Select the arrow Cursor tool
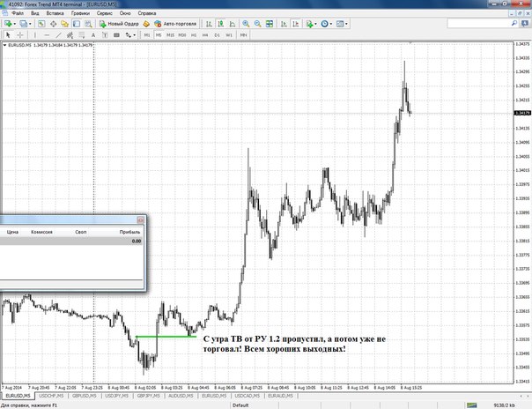 8,35
